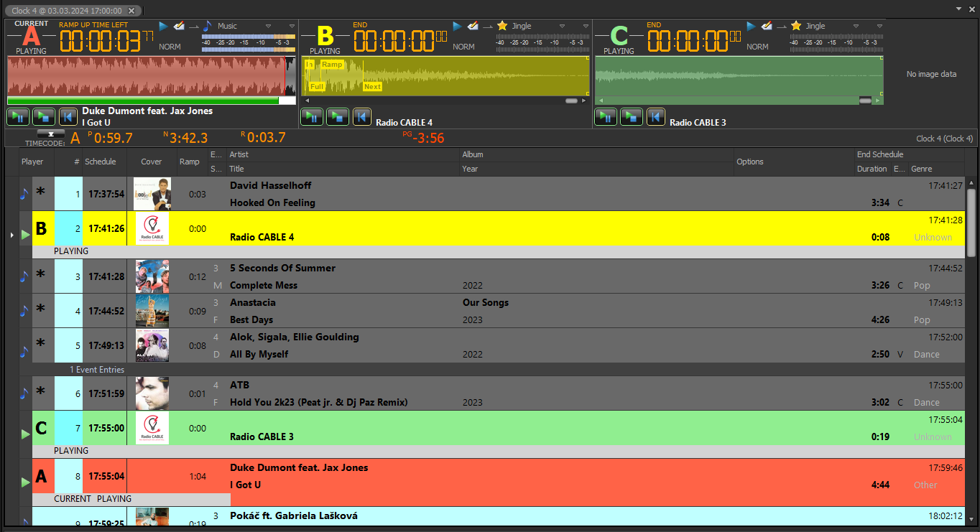980x532 pixels.
Task: Click the waveform scrollbar thumb on player B
Action: tap(572, 101)
